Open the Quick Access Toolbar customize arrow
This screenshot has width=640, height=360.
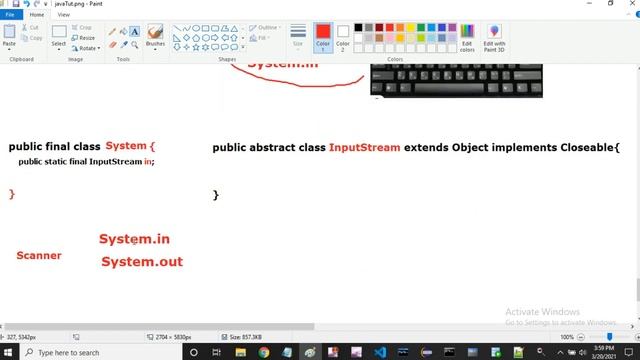(46, 4)
